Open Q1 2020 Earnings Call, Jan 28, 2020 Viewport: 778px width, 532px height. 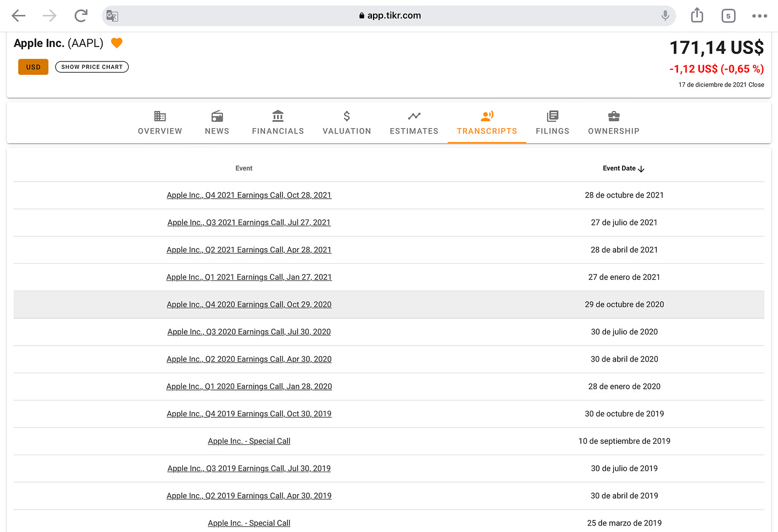point(249,386)
